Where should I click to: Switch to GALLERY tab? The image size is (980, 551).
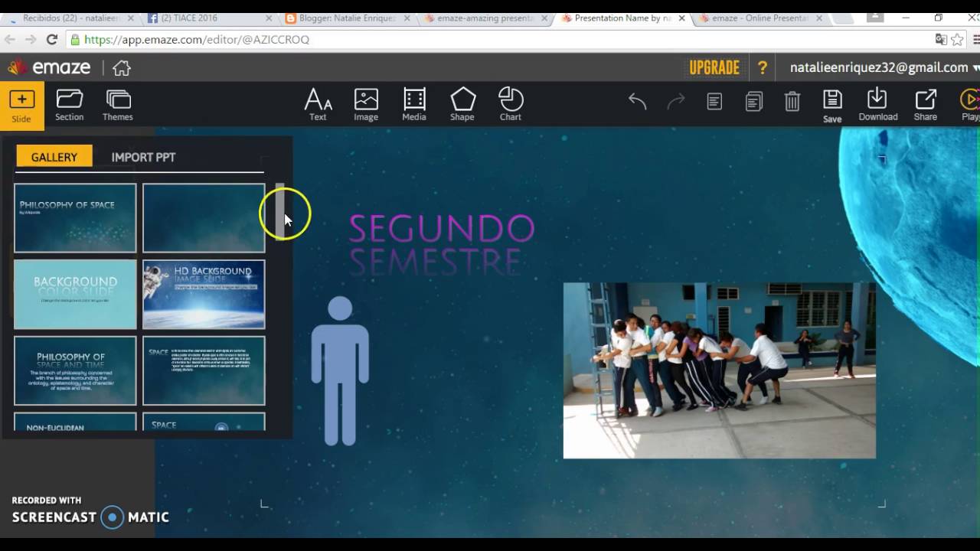coord(54,157)
